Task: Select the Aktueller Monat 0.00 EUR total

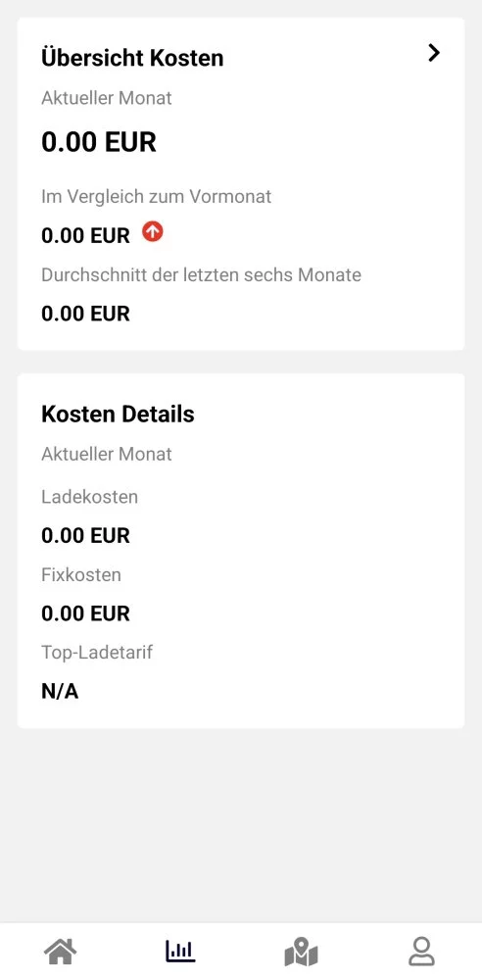Action: 99,142
